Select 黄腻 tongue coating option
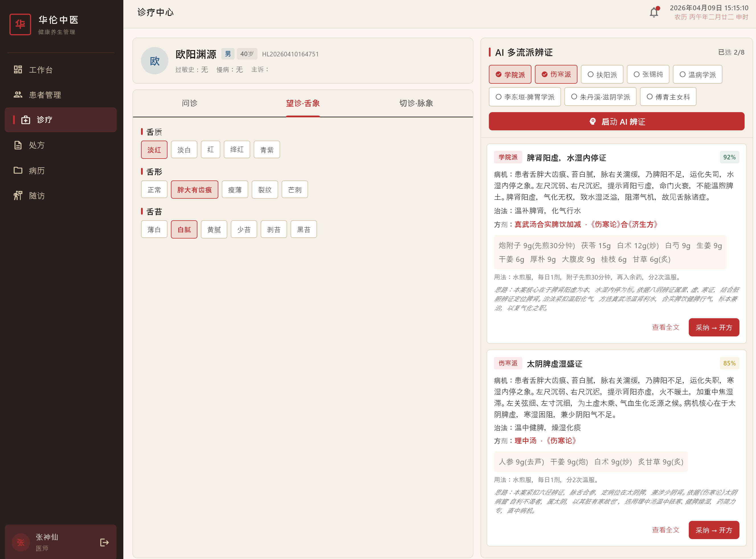The image size is (756, 559). click(x=214, y=230)
